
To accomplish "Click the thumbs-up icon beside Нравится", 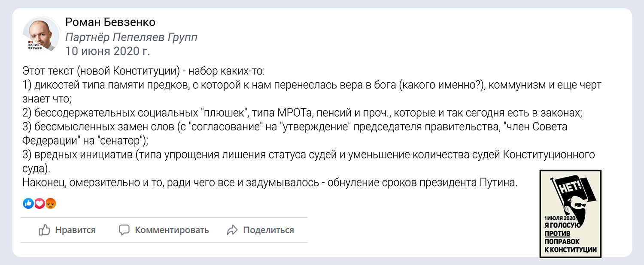I will (45, 230).
